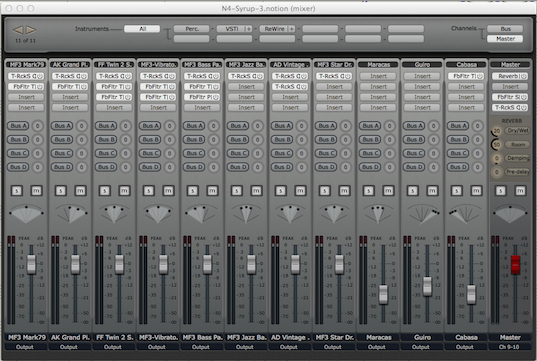Show All instruments in mixer
Screen dimensions: 537x361
[142, 29]
